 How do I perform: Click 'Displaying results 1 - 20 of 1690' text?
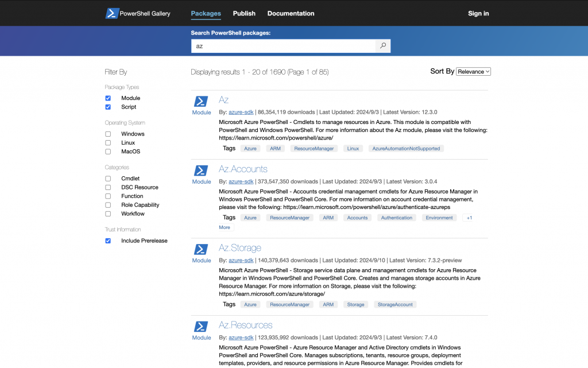[238, 72]
